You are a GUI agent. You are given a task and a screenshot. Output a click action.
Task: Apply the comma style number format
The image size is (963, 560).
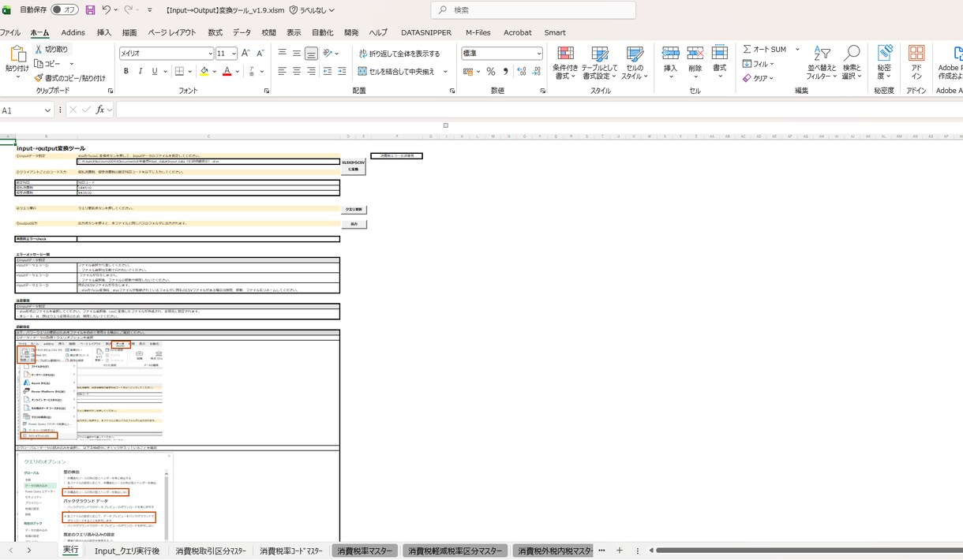(x=504, y=71)
